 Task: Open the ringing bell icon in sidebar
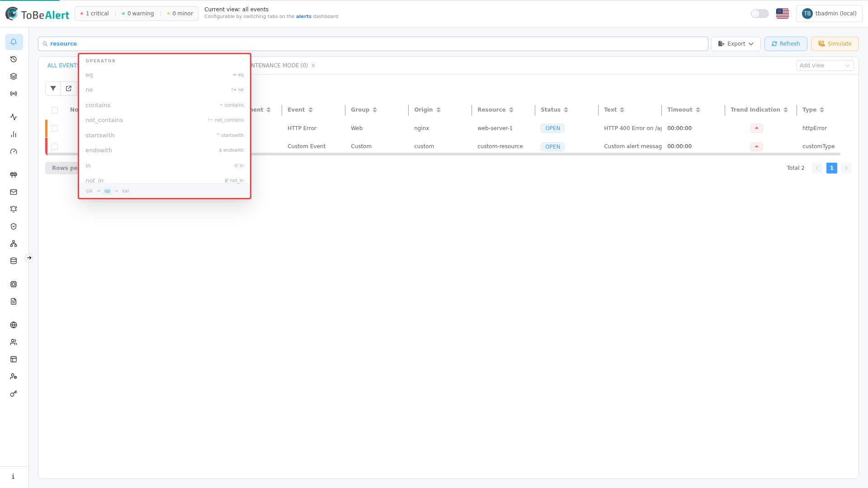[14, 209]
